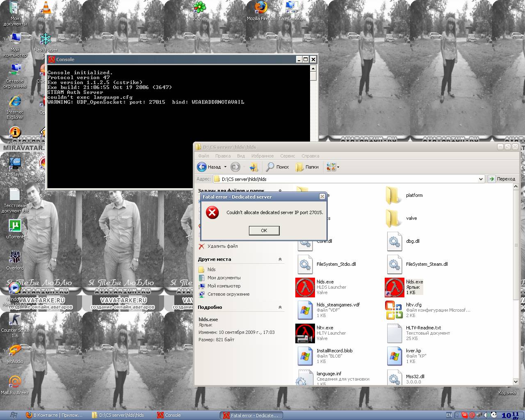
Task: Open the views dropdown in toolbar
Action: [333, 167]
